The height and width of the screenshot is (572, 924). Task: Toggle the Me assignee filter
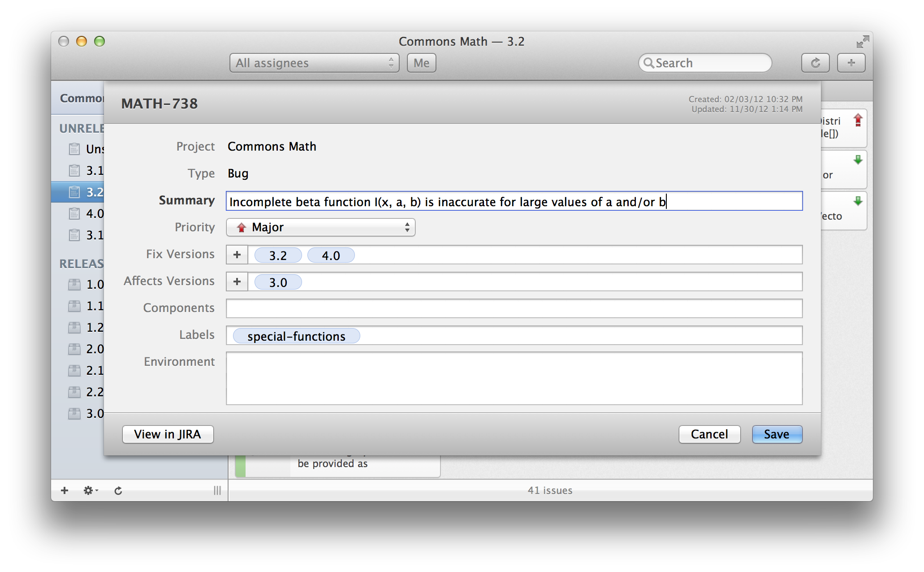click(x=421, y=63)
